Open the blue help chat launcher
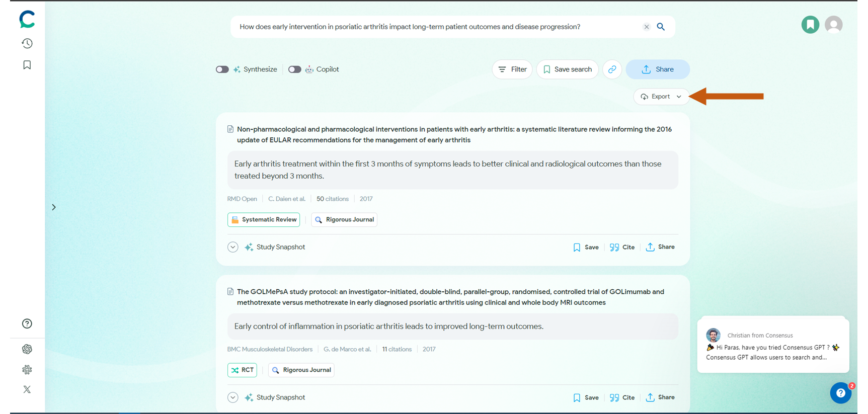 coord(840,393)
